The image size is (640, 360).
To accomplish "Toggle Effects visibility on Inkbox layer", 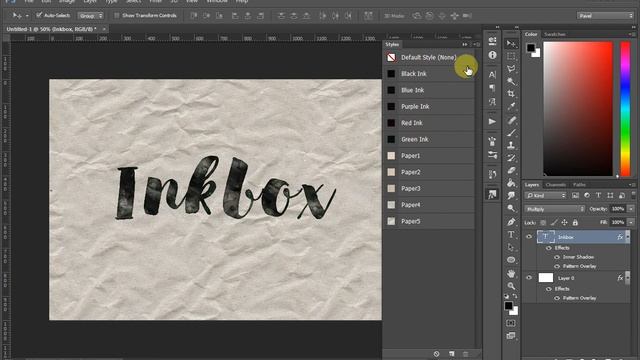I will 549,248.
